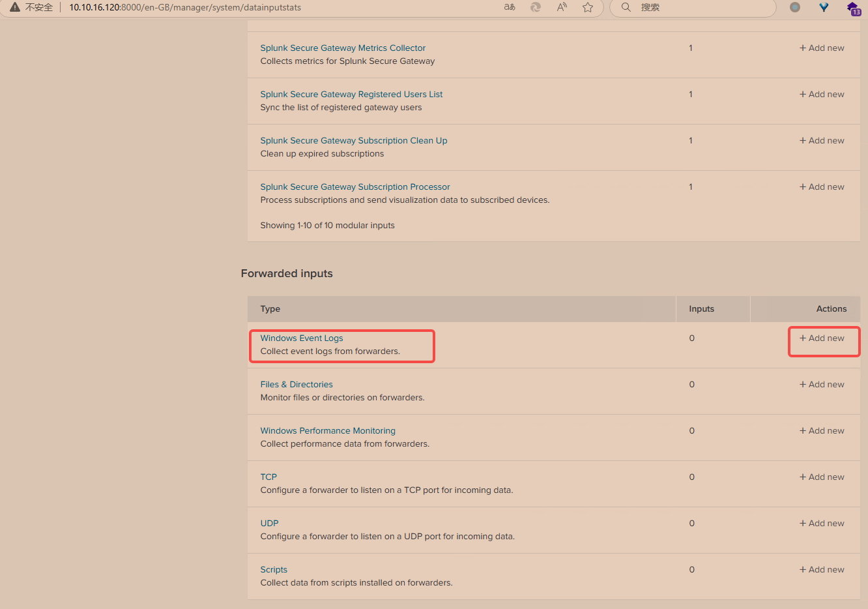868x609 pixels.
Task: Add new UDP forwarded input
Action: [x=822, y=524]
